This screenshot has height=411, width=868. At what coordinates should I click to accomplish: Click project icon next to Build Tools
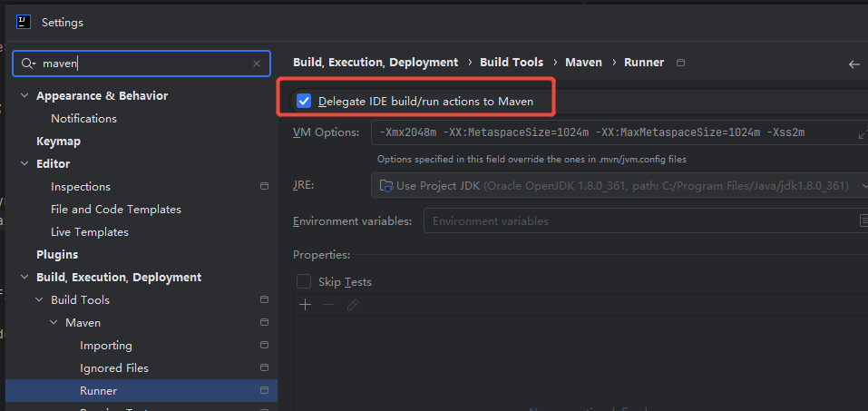point(265,300)
